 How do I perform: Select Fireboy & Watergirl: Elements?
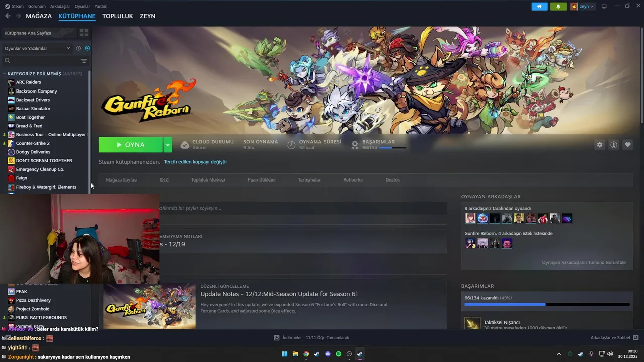click(x=46, y=187)
